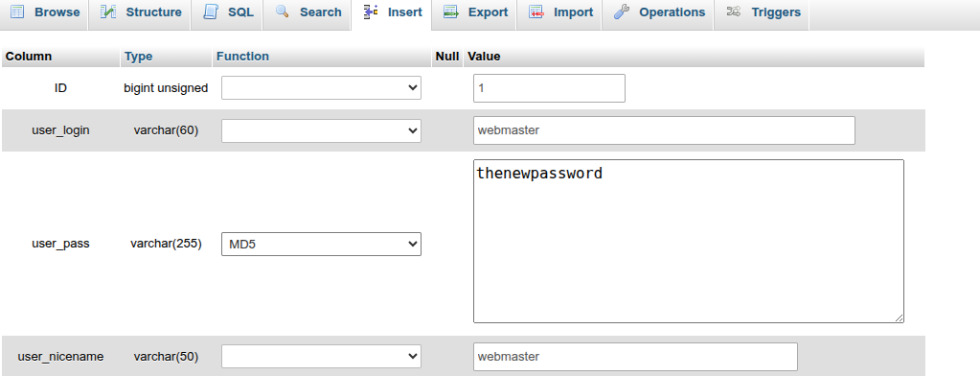Click the Structure tab icon
Screen dimensions: 980x376
point(108,12)
